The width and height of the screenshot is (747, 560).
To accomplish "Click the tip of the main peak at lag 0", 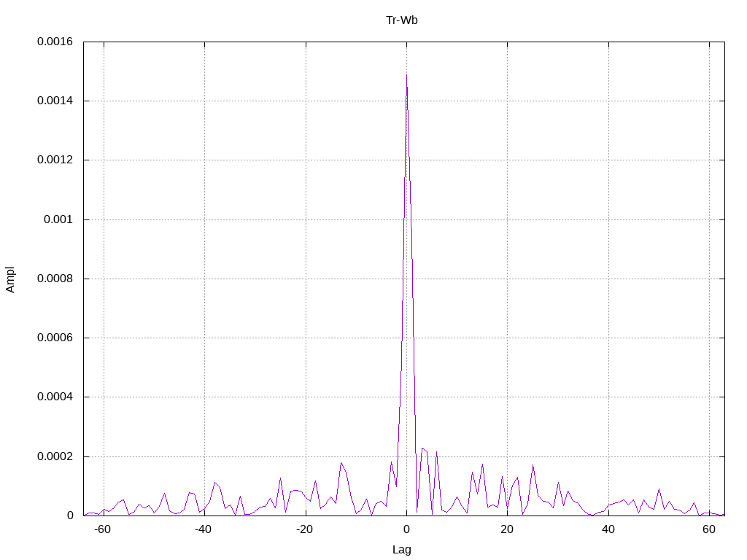I will tap(406, 75).
